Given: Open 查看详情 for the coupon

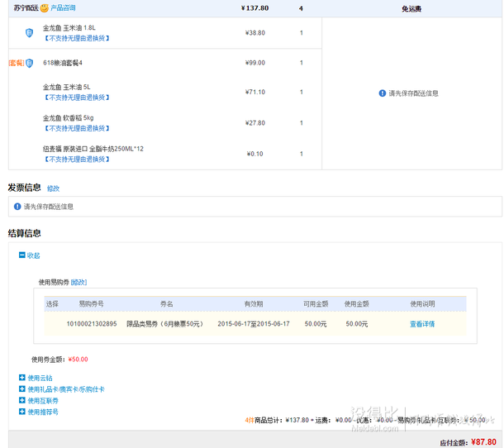Looking at the screenshot, I should click(422, 324).
